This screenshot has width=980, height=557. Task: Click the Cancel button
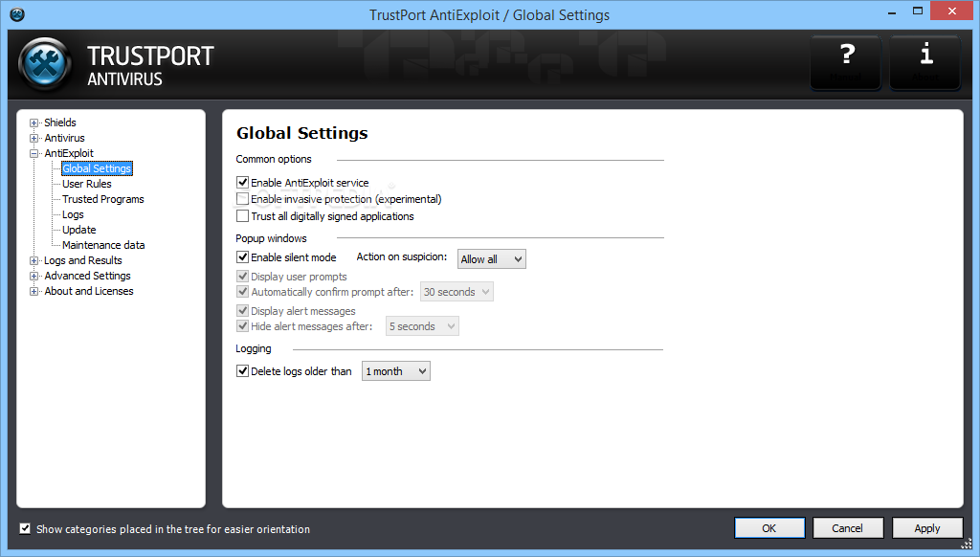[848, 528]
